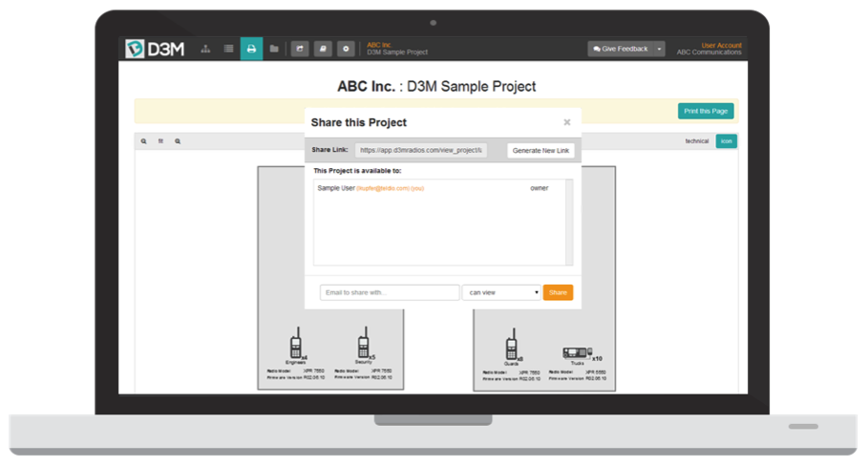Select the Guards handheld radio icon
The width and height of the screenshot is (868, 467).
[512, 344]
